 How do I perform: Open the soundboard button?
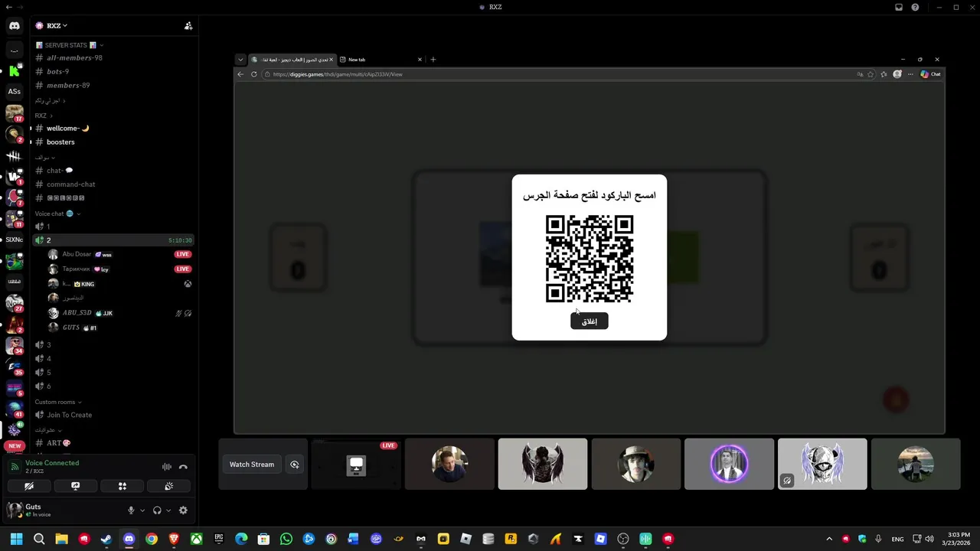168,486
